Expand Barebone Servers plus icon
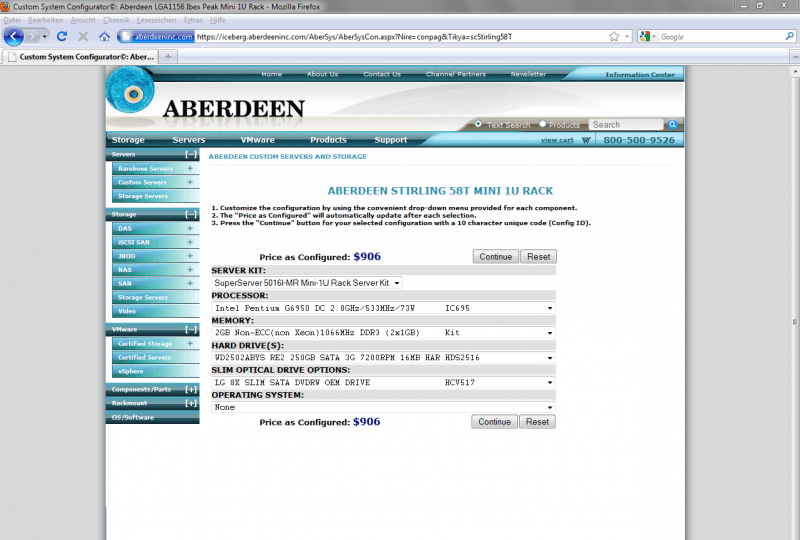Viewport: 800px width, 540px height. [190, 168]
